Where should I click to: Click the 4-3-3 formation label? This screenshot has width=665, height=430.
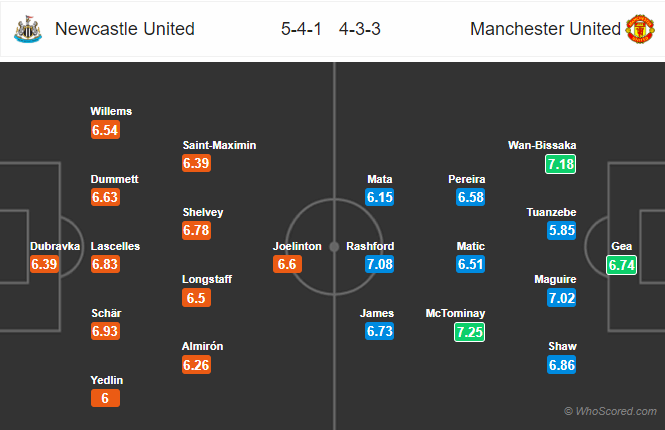point(360,29)
